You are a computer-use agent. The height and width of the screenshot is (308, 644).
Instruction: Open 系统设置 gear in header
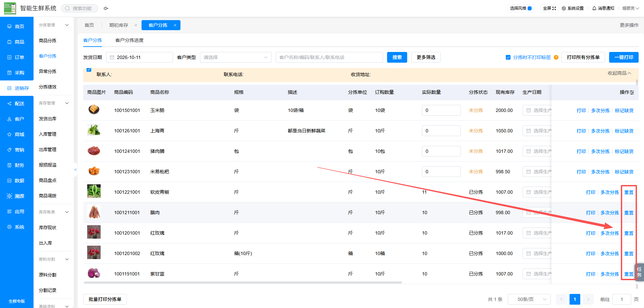pyautogui.click(x=573, y=8)
